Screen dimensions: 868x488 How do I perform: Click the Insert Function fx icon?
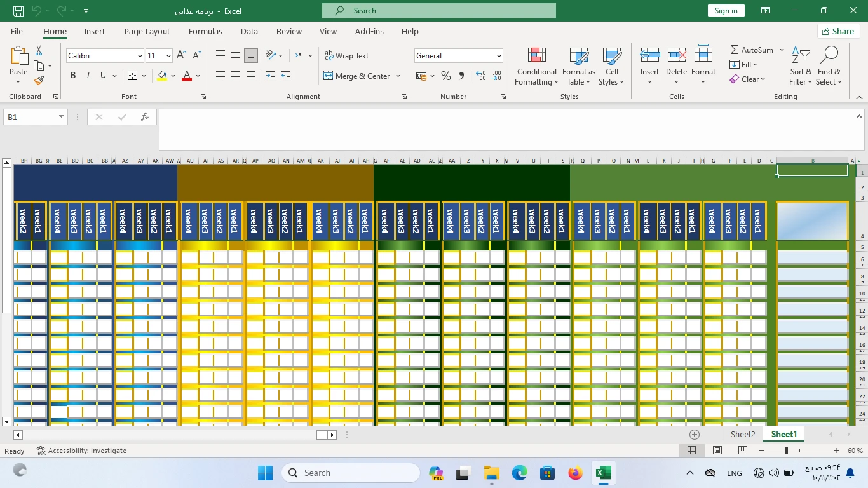(x=145, y=117)
